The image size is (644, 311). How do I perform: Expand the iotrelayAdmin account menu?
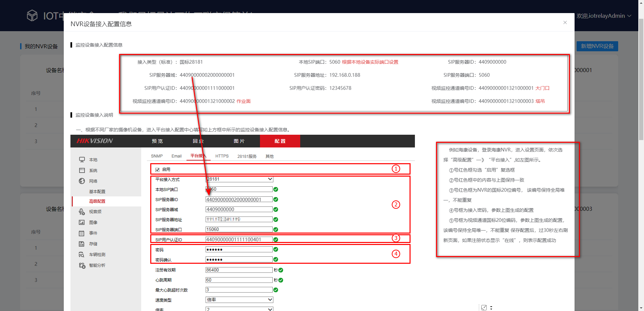604,15
